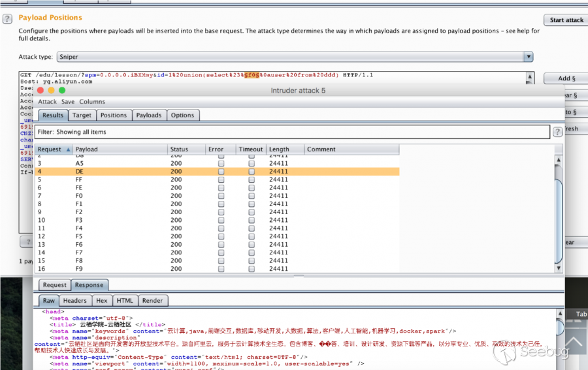Click the results table scroll-down arrow
The image size is (588, 370).
(x=558, y=268)
